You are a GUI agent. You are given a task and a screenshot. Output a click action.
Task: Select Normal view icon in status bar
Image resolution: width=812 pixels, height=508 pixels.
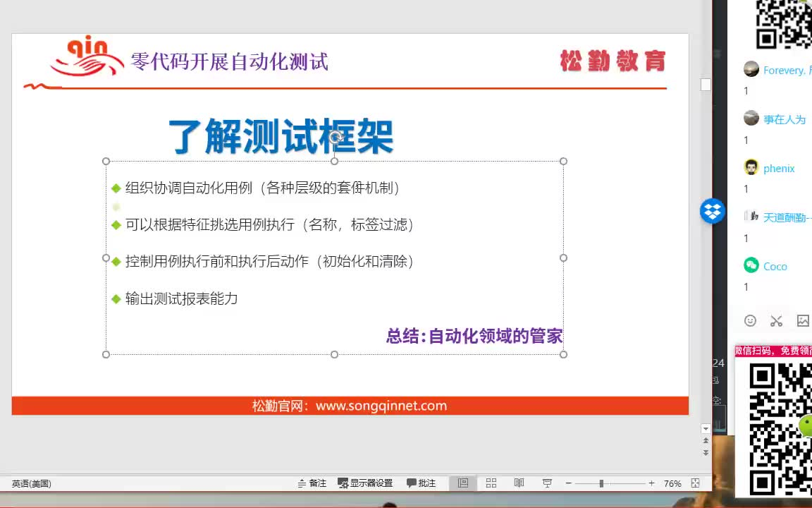click(x=462, y=483)
